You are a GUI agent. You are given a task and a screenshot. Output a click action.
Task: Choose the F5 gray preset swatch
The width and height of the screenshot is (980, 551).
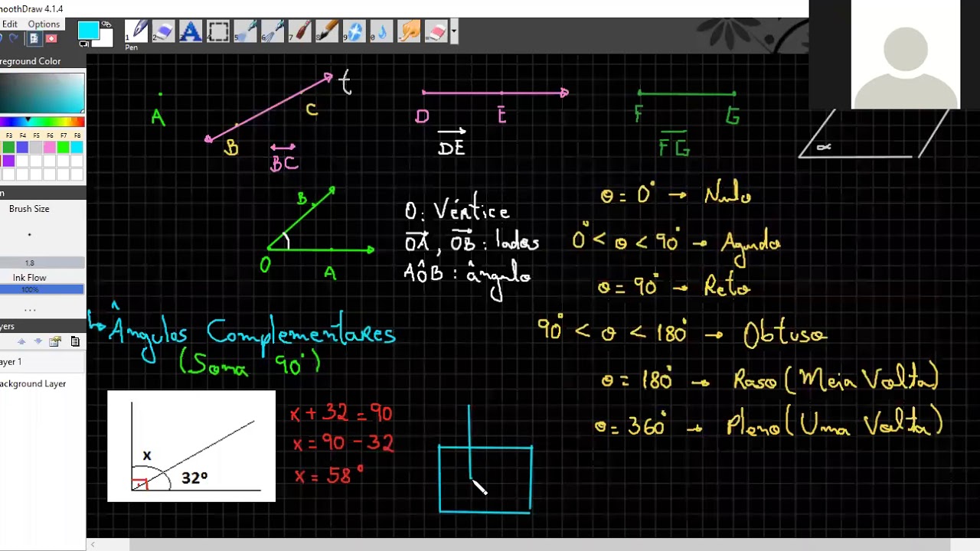point(36,148)
